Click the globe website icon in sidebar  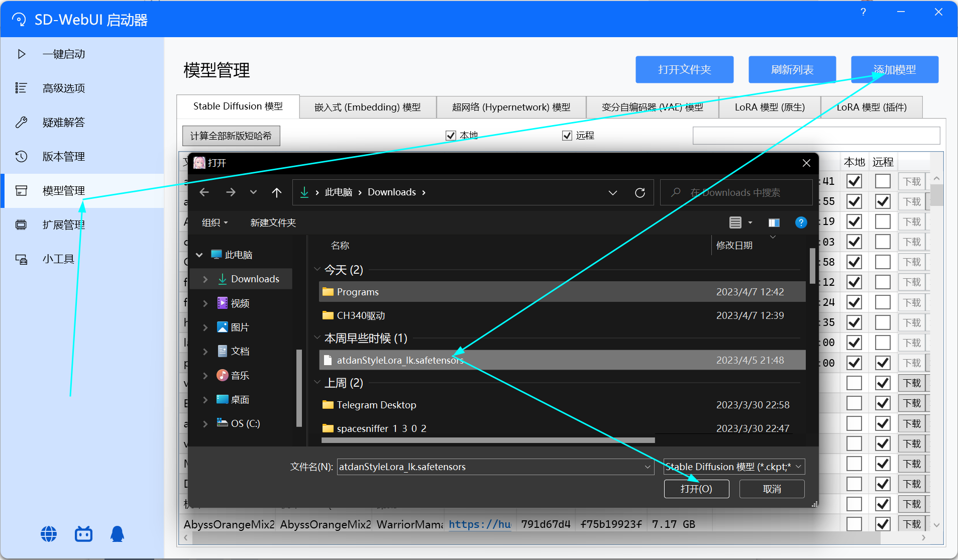click(x=49, y=534)
